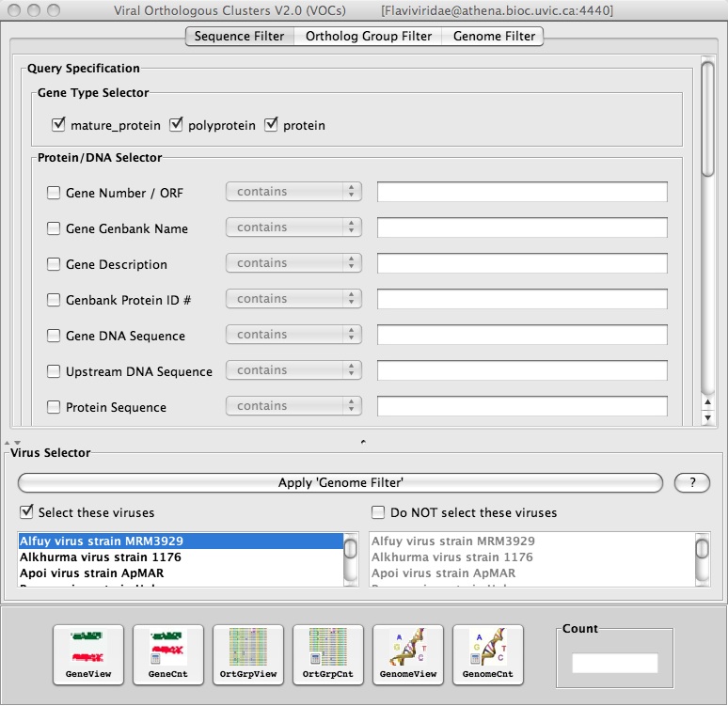
Task: Uncheck the polyprotein checkbox
Action: coord(176,125)
